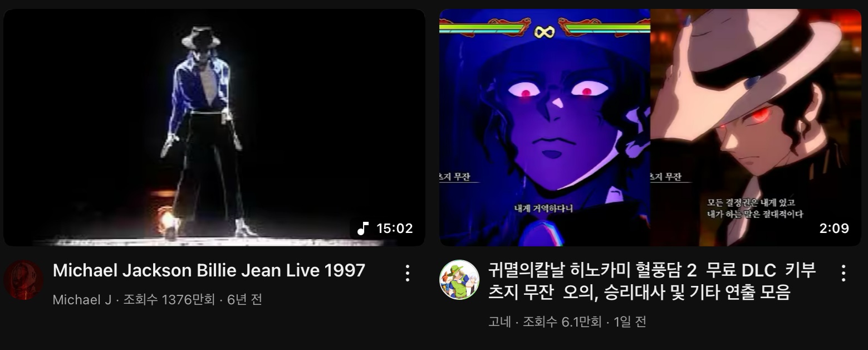Click the music note icon beside 15:02
The height and width of the screenshot is (350, 868).
pyautogui.click(x=363, y=229)
